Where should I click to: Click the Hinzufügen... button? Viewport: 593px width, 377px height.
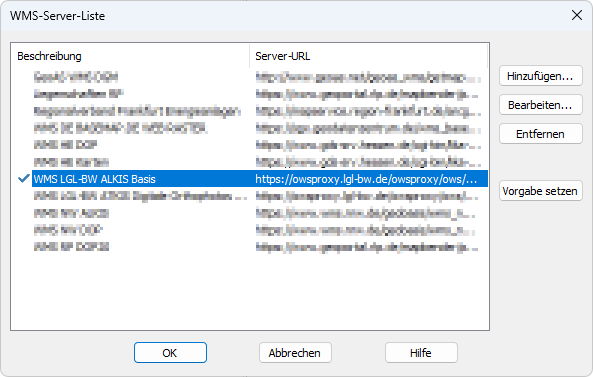tap(540, 76)
